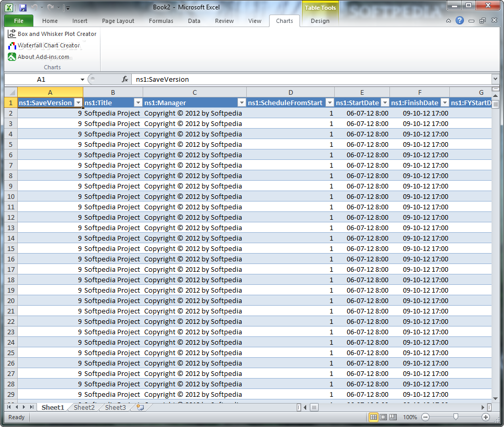Open the ns1:ScheduleFromStart filter dropdown
The height and width of the screenshot is (427, 504).
(330, 103)
